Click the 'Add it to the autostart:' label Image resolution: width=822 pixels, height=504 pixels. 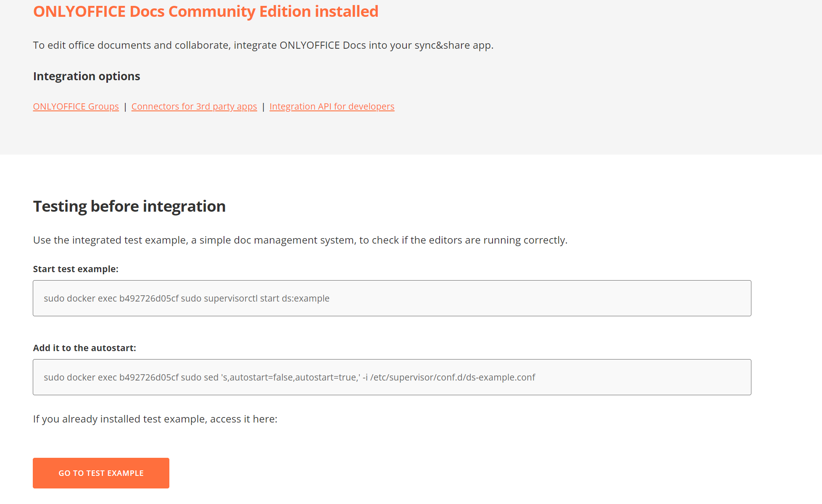coord(84,348)
